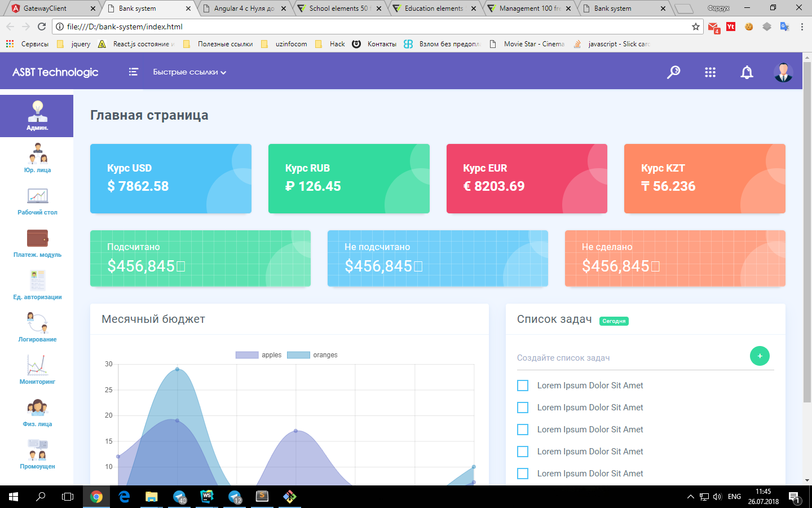Open the Movie Star - Cinema bookmark
812x508 pixels.
[x=527, y=44]
